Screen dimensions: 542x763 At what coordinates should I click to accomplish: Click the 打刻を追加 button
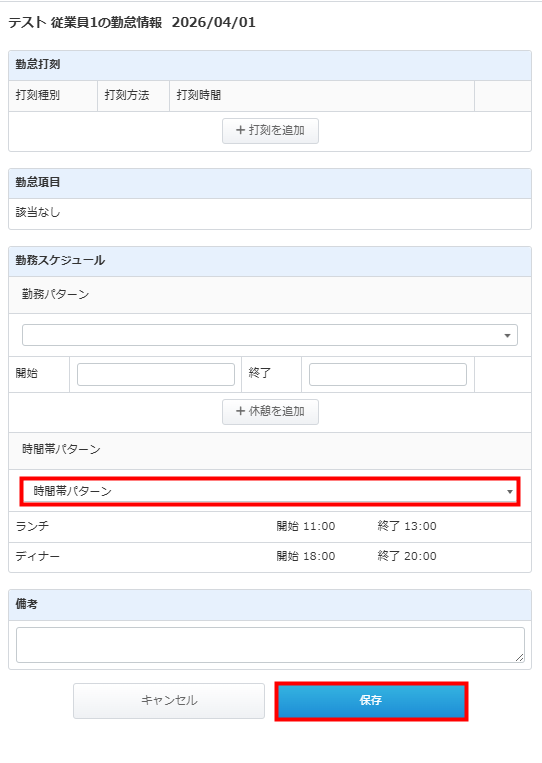(x=270, y=130)
